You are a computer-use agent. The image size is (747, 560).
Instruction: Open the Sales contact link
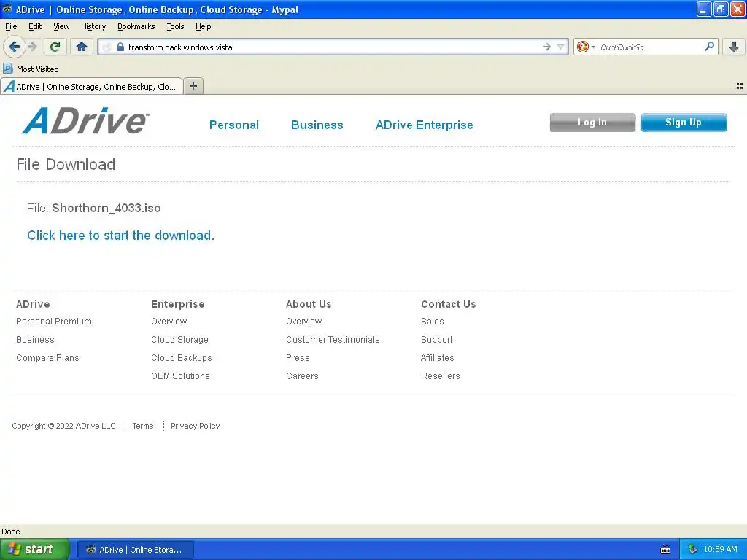point(432,322)
